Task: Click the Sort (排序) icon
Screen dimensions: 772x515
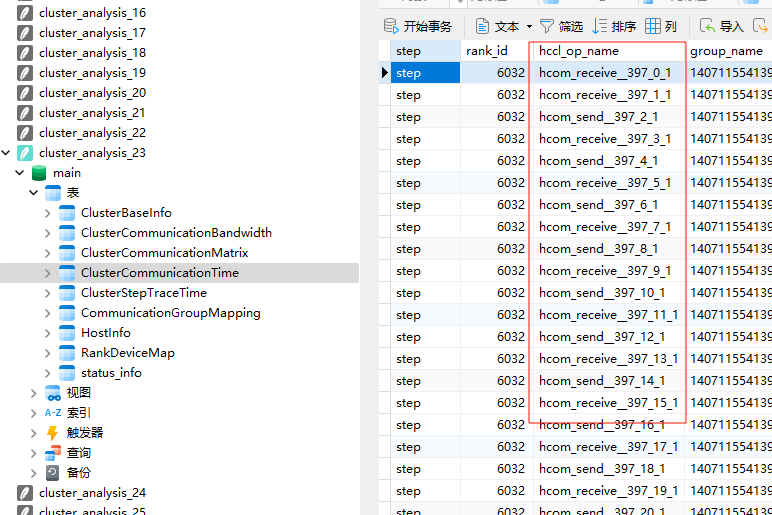Action: (599, 26)
